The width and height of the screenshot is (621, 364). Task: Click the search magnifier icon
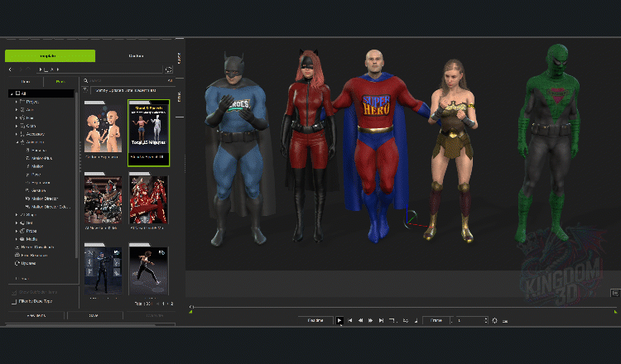tap(86, 81)
